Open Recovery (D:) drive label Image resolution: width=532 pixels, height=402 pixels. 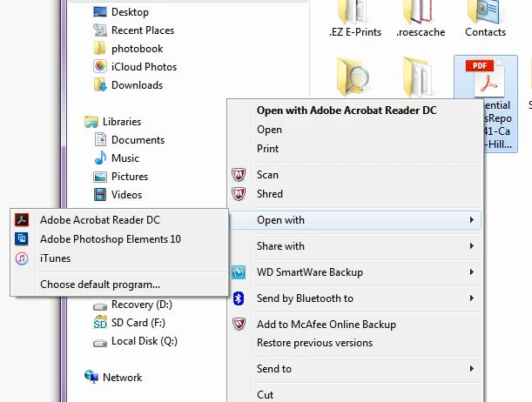[141, 305]
